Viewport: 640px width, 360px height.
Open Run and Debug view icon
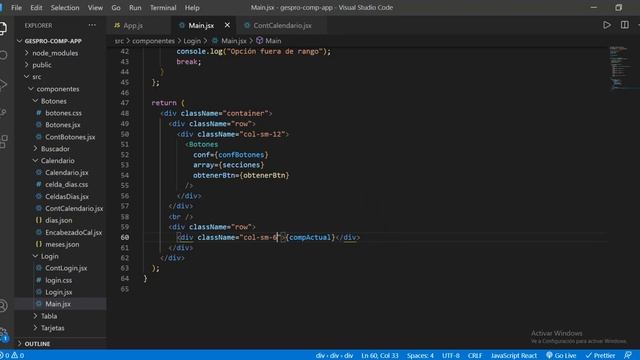3,84
